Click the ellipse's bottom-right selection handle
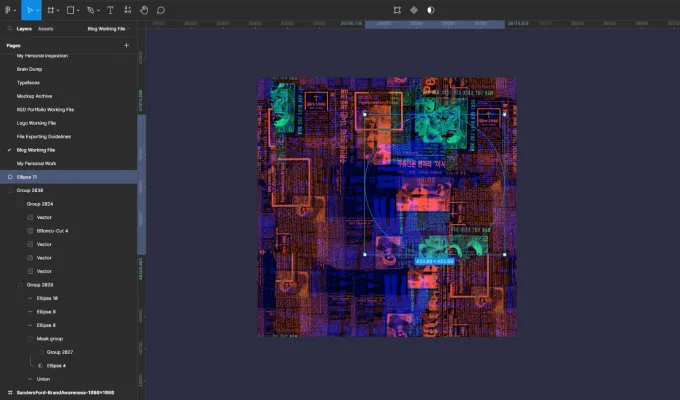The height and width of the screenshot is (400, 680). 504,254
